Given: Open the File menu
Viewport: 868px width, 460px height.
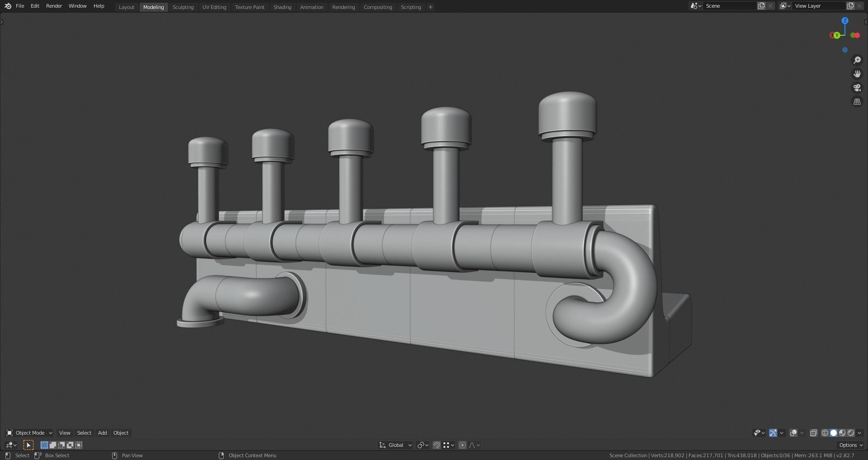Looking at the screenshot, I should [x=20, y=6].
